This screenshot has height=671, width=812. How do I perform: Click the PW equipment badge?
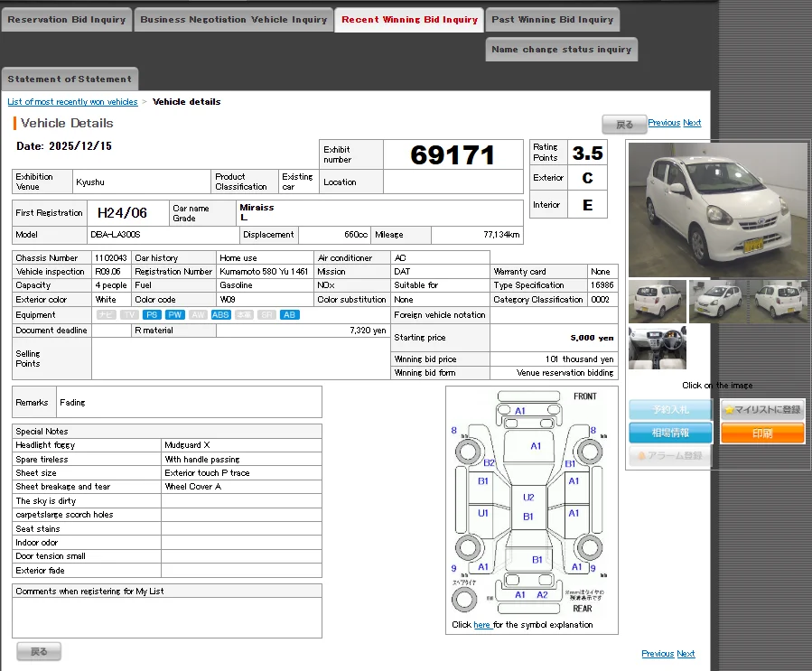click(174, 315)
